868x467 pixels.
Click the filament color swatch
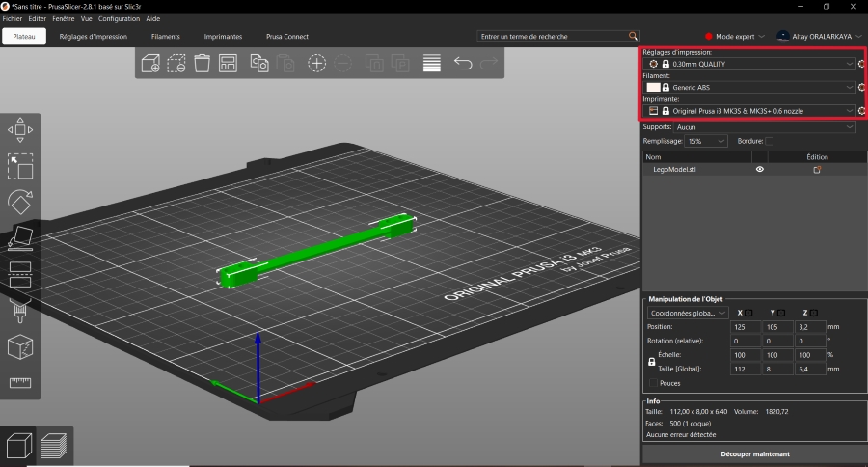point(653,87)
